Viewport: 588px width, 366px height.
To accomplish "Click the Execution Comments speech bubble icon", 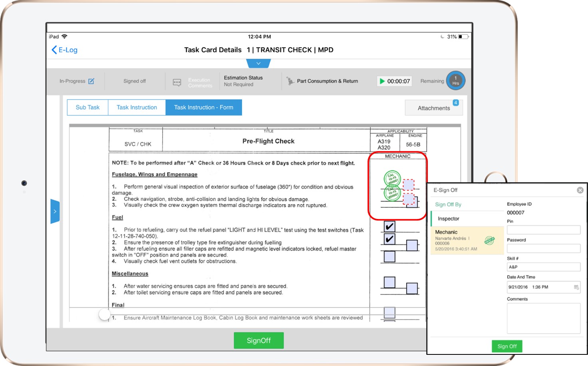I will coord(176,81).
